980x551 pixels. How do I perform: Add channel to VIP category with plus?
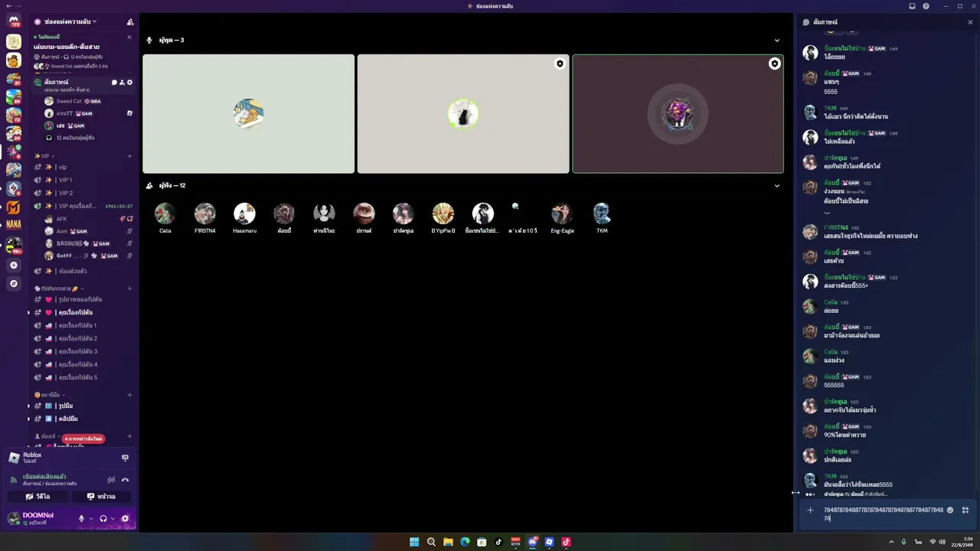(x=129, y=156)
